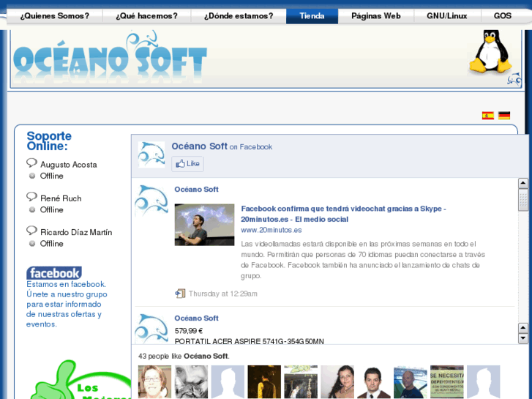This screenshot has width=532, height=399.
Task: Open the Zuckerberg article thumbnail
Action: click(x=204, y=225)
